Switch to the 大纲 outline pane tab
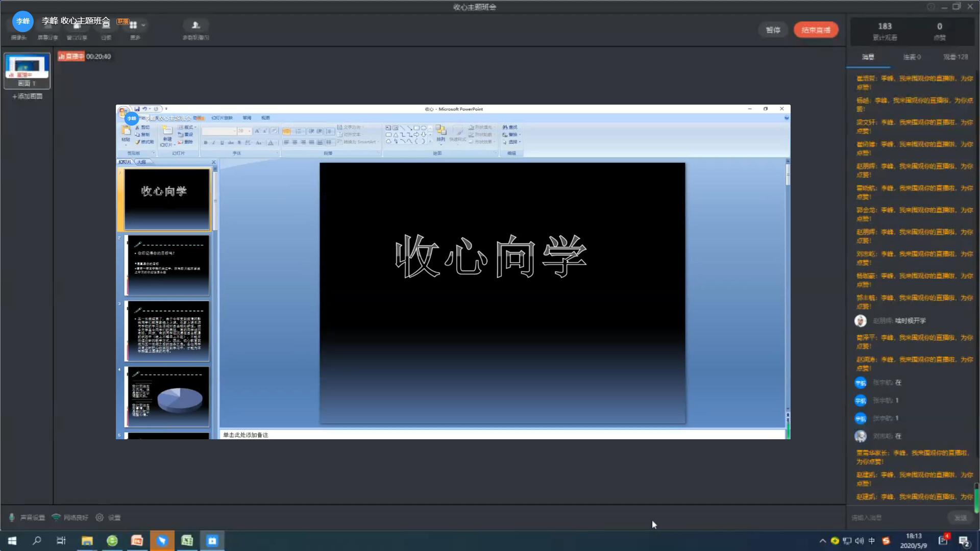 click(141, 162)
